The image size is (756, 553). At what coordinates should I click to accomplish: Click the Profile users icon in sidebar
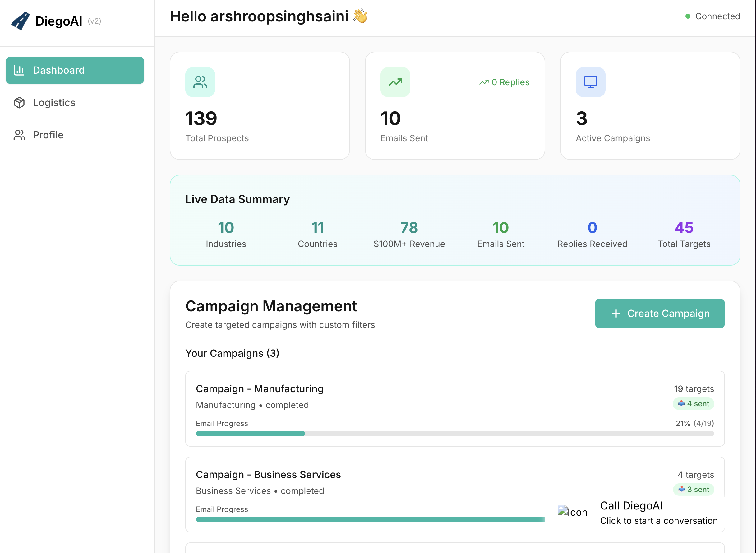[x=19, y=135]
